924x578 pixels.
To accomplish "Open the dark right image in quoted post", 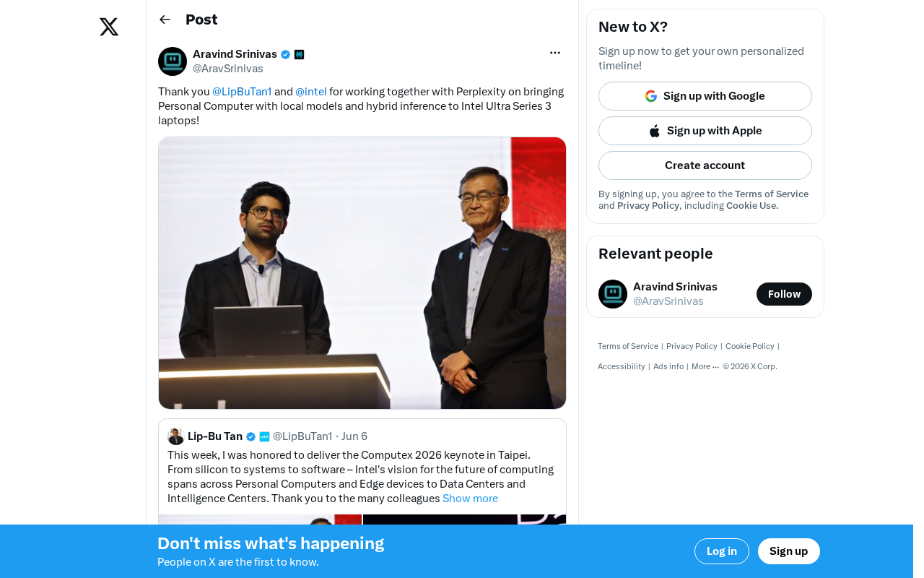I will (x=464, y=519).
